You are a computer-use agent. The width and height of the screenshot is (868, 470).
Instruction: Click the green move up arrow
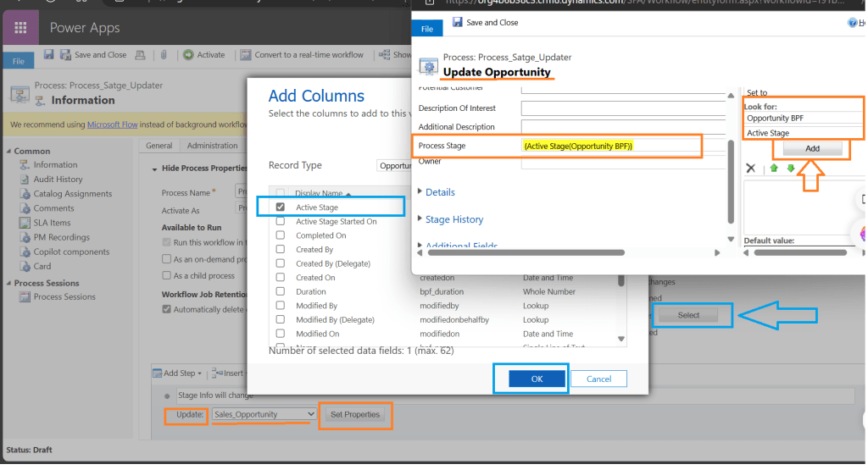[x=774, y=168]
